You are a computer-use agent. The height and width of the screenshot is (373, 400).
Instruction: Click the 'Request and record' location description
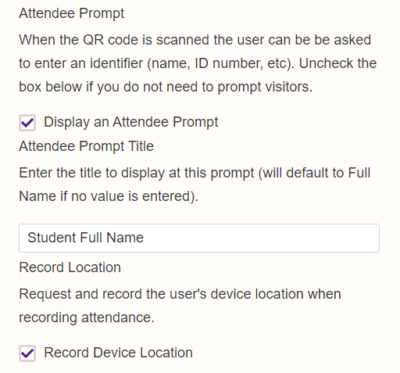point(180,306)
